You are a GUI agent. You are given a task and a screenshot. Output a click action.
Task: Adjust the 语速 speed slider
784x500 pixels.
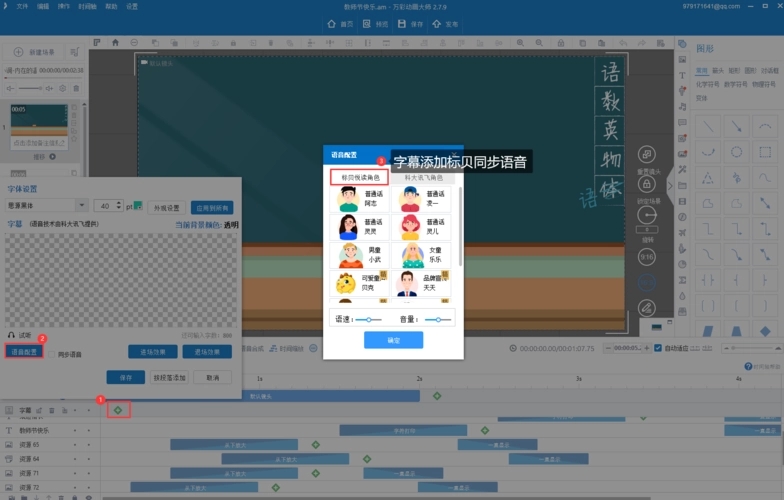tap(368, 320)
